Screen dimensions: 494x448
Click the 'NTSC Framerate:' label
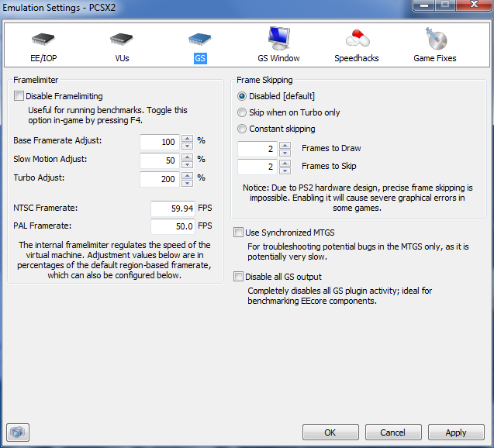(45, 208)
